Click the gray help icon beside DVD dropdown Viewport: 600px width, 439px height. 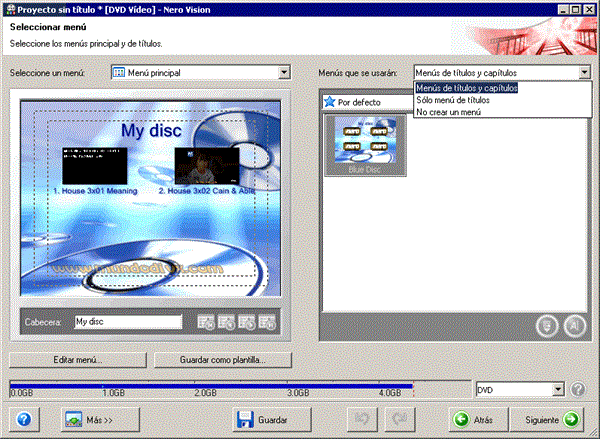(x=578, y=389)
